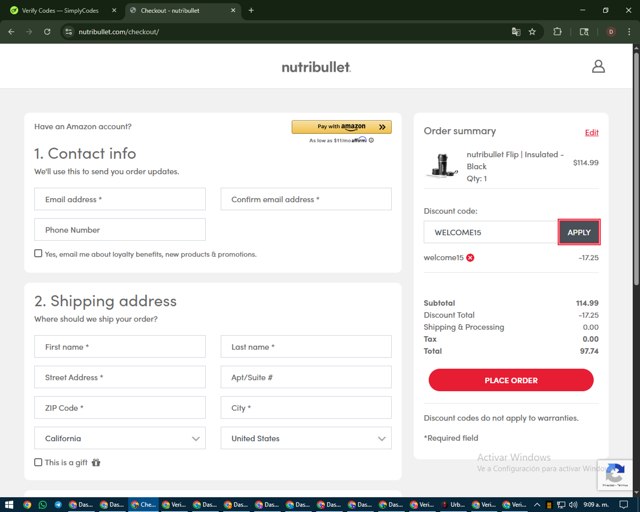View site information icon in address bar
640x512 pixels.
(69, 32)
